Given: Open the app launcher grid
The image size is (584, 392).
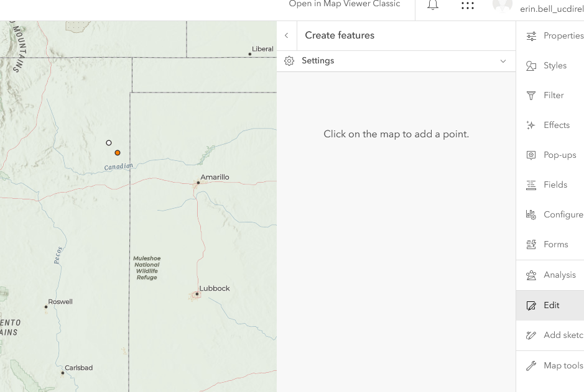Looking at the screenshot, I should pos(467,6).
